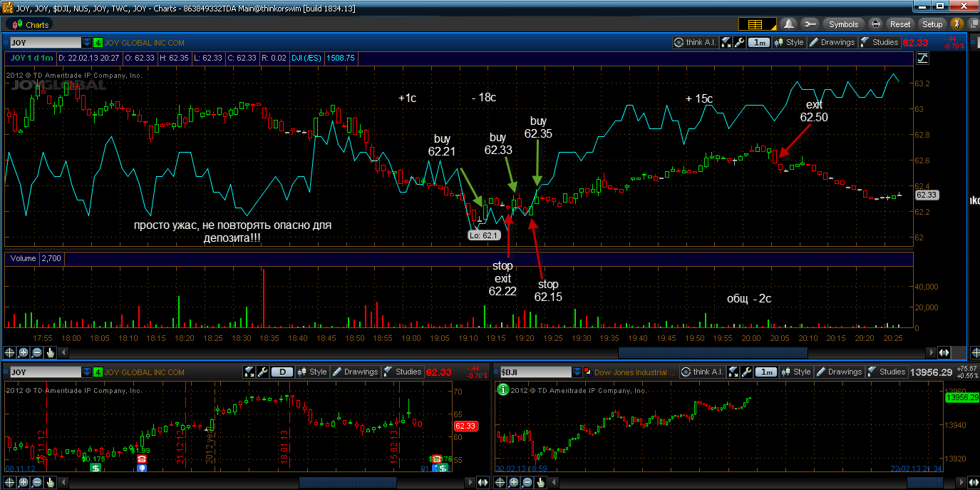The height and width of the screenshot is (490, 980).
Task: Click the flask icon on the $DJI chart
Action: pyautogui.click(x=733, y=372)
